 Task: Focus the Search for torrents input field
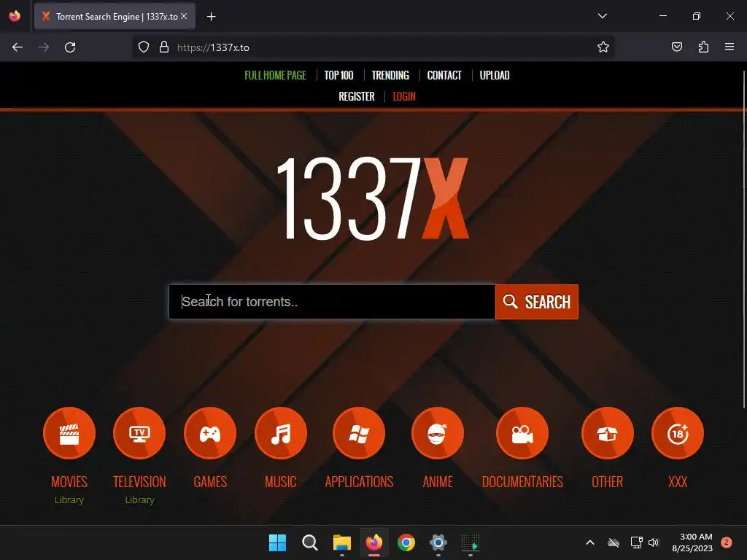pos(332,302)
